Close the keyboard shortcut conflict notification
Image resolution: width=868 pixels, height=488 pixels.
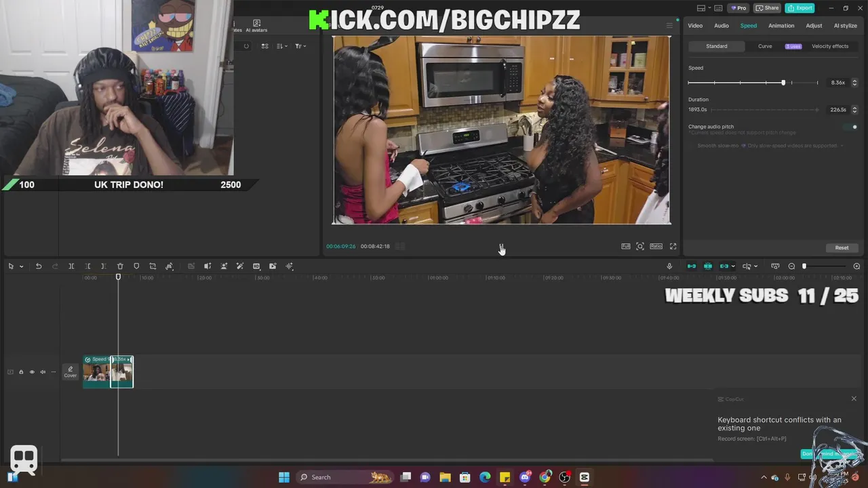click(x=854, y=399)
